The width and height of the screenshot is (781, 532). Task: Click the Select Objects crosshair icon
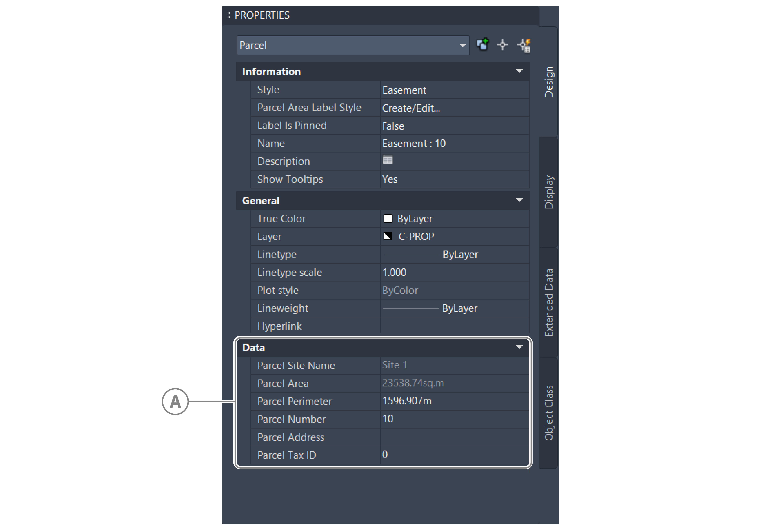502,45
